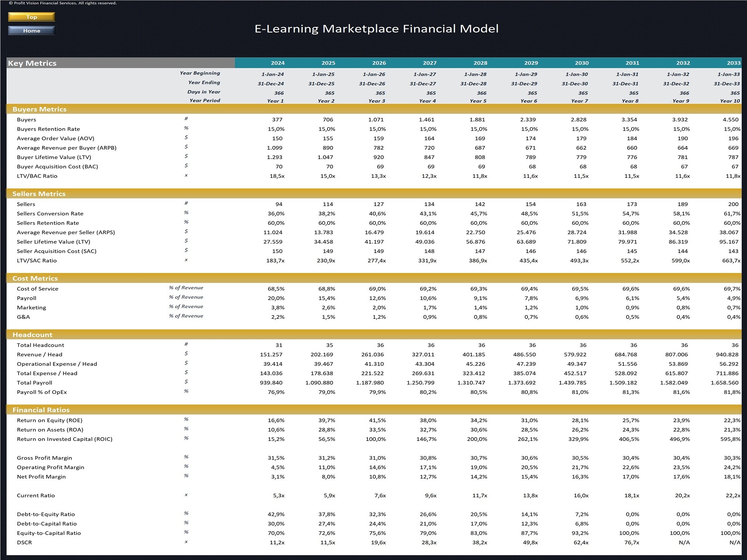Viewport: 747px width, 560px height.
Task: Click E-Learning Marketplace Financial Model title
Action: click(376, 29)
